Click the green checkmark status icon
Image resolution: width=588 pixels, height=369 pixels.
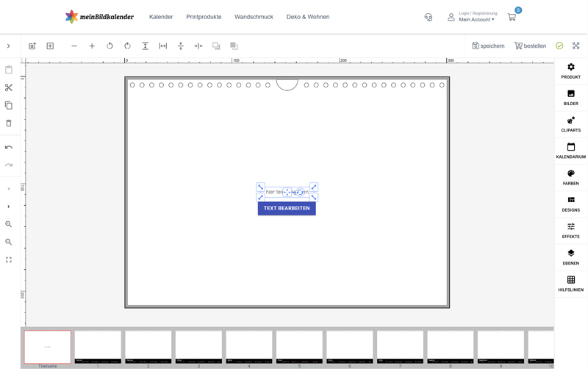click(x=559, y=46)
